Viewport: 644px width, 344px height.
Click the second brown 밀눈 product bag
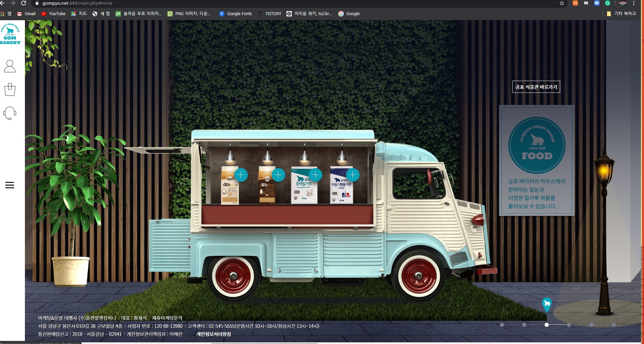267,185
